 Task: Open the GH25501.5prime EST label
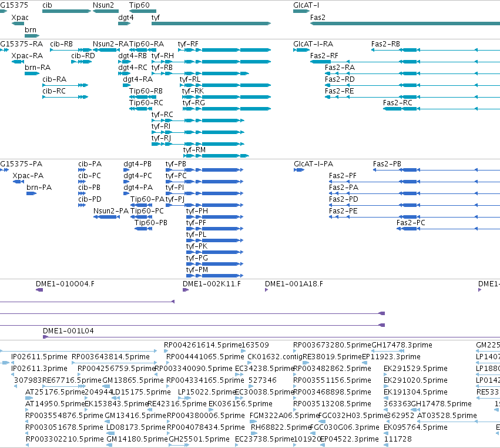(199, 439)
